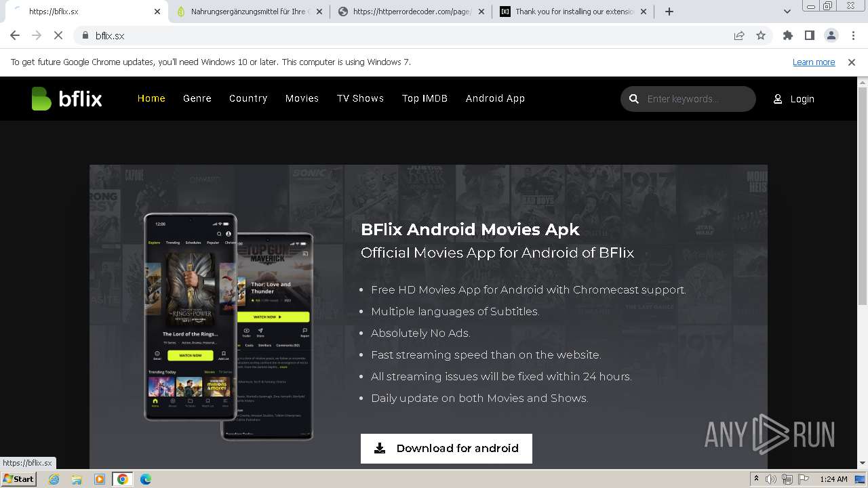Open Android App page
868x488 pixels.
click(x=495, y=98)
